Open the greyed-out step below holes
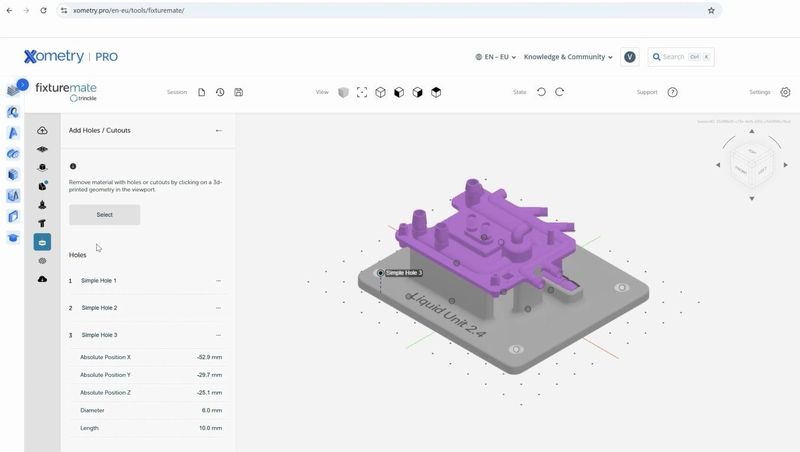This screenshot has height=452, width=800. [42, 261]
